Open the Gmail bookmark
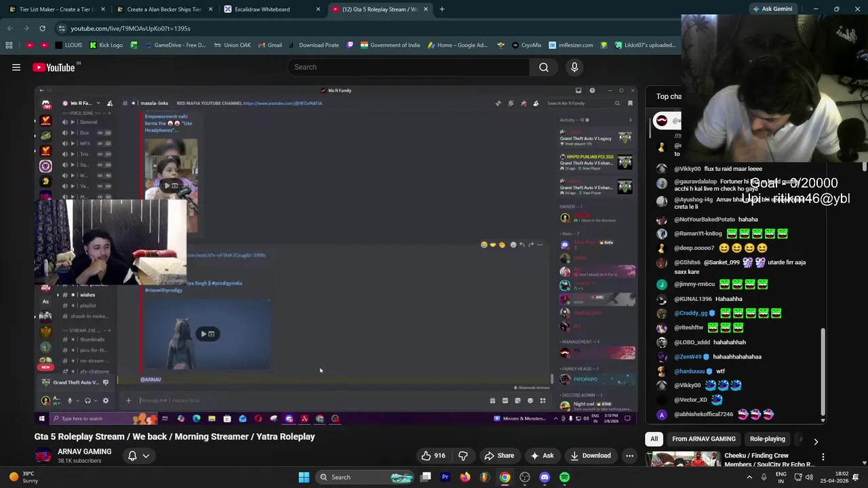This screenshot has height=488, width=868. (269, 45)
